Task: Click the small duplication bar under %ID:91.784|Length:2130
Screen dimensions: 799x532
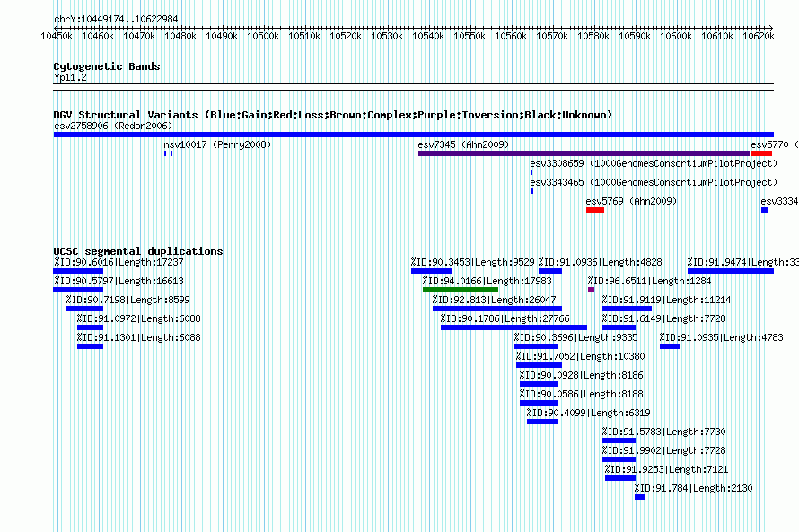Action: click(x=639, y=497)
